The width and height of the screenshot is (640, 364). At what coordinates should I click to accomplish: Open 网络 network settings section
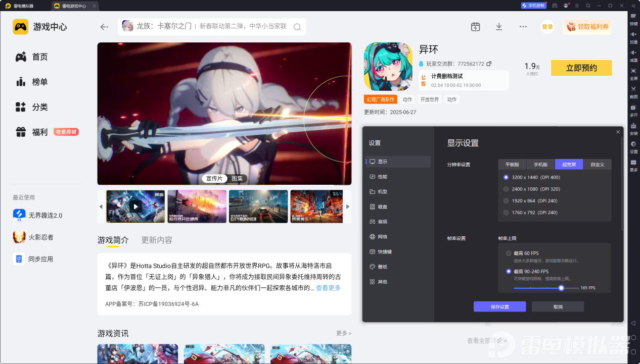pos(398,236)
